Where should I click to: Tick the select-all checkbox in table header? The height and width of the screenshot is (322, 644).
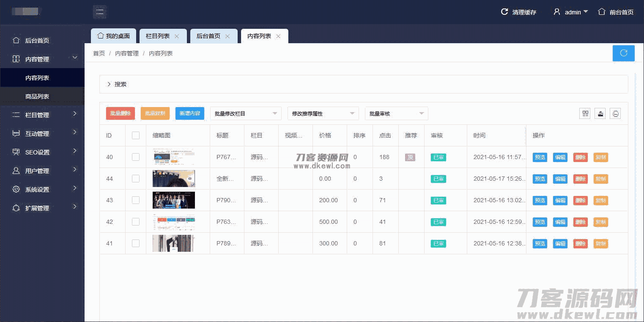(x=136, y=135)
